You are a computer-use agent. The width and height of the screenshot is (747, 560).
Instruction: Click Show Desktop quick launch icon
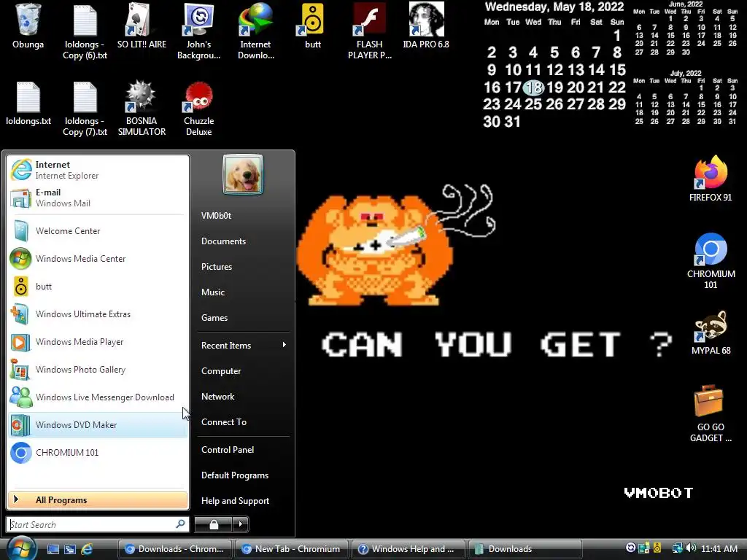[x=53, y=549]
